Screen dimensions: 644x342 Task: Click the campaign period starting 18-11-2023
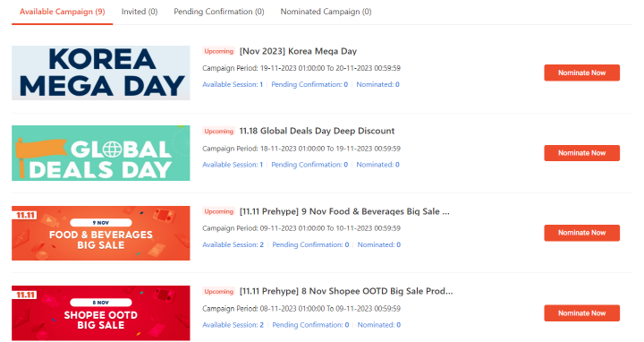point(301,149)
